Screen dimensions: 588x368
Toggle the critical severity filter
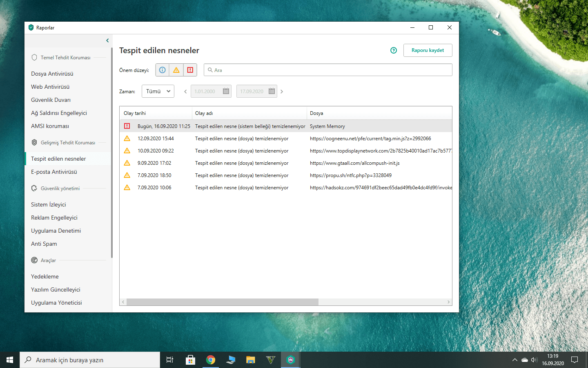[190, 70]
